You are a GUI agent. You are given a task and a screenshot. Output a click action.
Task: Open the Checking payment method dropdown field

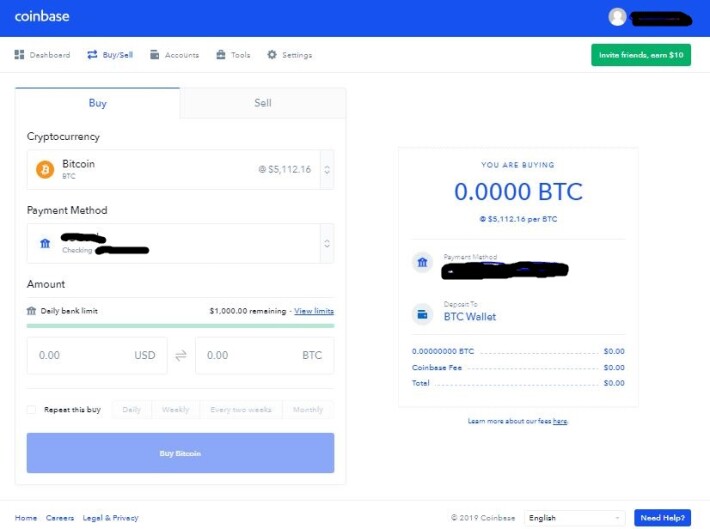click(x=180, y=244)
